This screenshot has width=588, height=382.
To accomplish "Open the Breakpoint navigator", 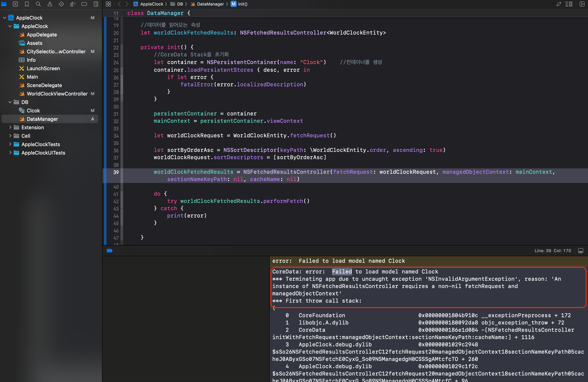I will pos(84,4).
